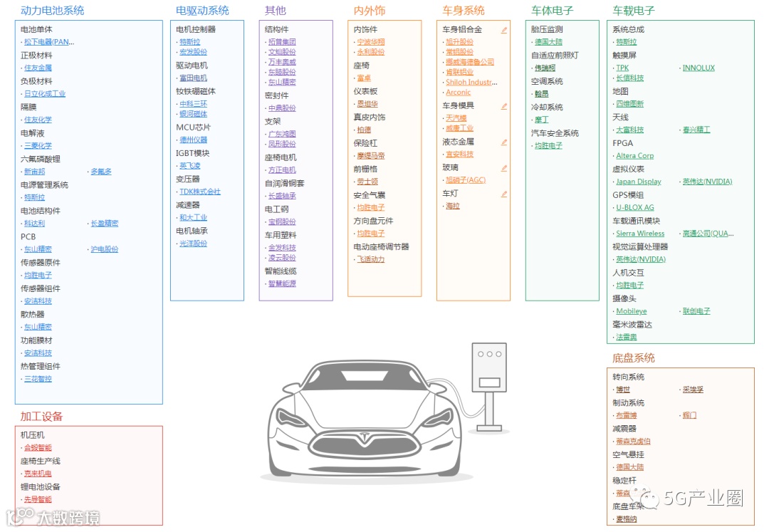769x532 pixels.
Task: Click the Japan Display link
Action: (639, 182)
